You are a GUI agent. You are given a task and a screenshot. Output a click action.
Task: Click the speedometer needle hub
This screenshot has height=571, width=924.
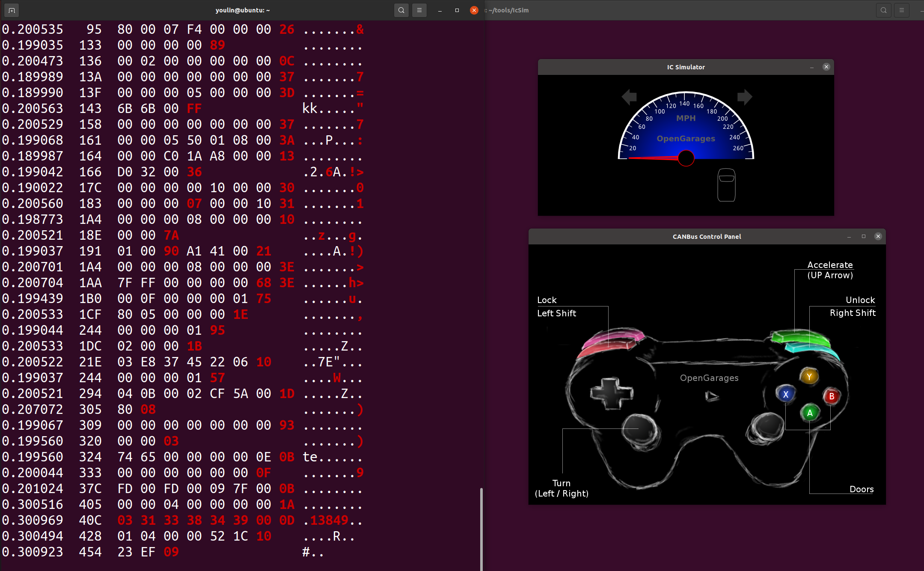686,158
